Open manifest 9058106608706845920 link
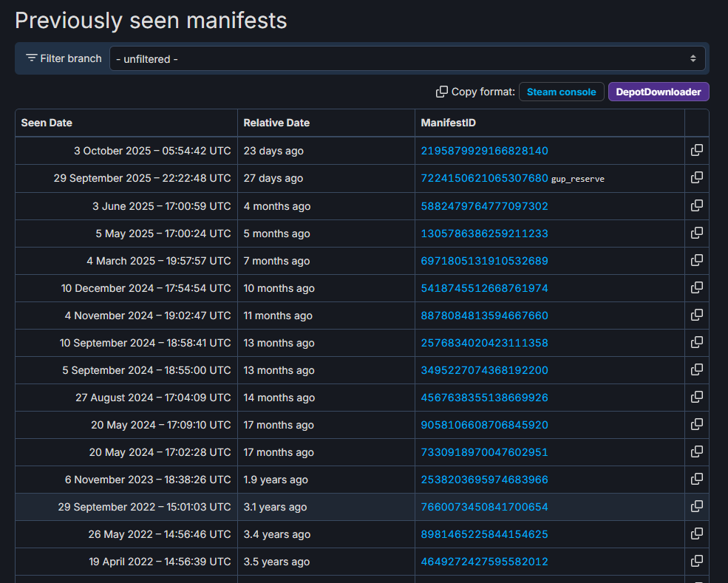Screen dimensions: 728x583 pos(484,425)
